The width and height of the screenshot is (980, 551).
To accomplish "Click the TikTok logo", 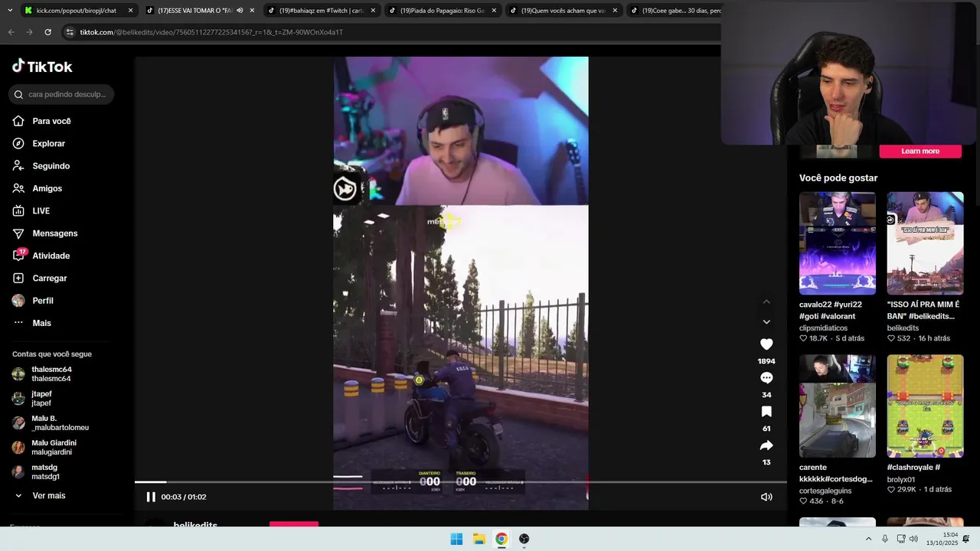I will [42, 67].
